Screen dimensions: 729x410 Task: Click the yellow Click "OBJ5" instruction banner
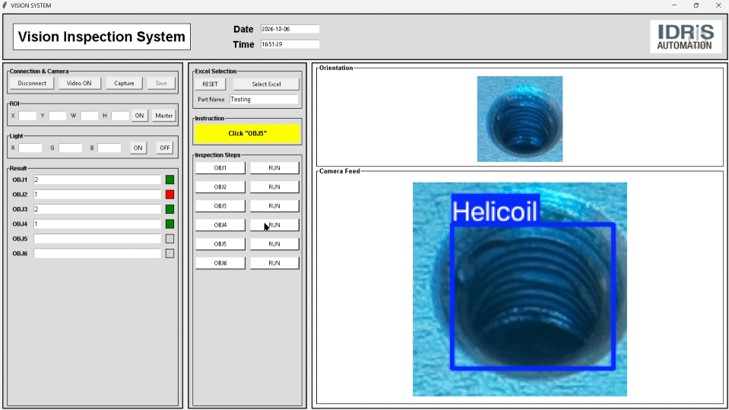tap(247, 134)
